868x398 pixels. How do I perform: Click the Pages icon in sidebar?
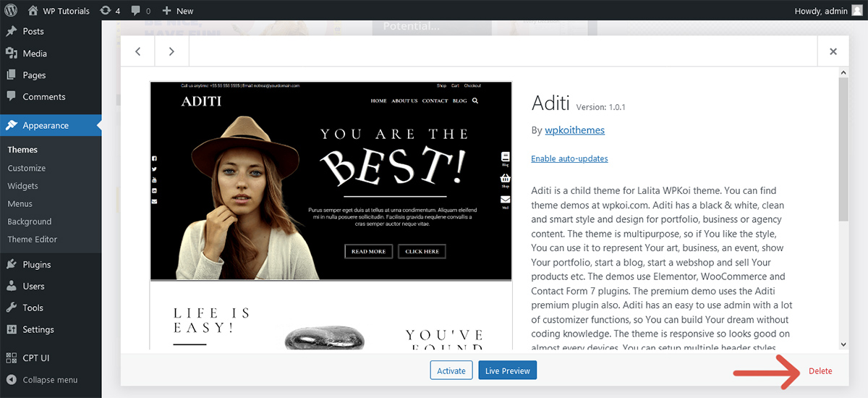[x=12, y=75]
